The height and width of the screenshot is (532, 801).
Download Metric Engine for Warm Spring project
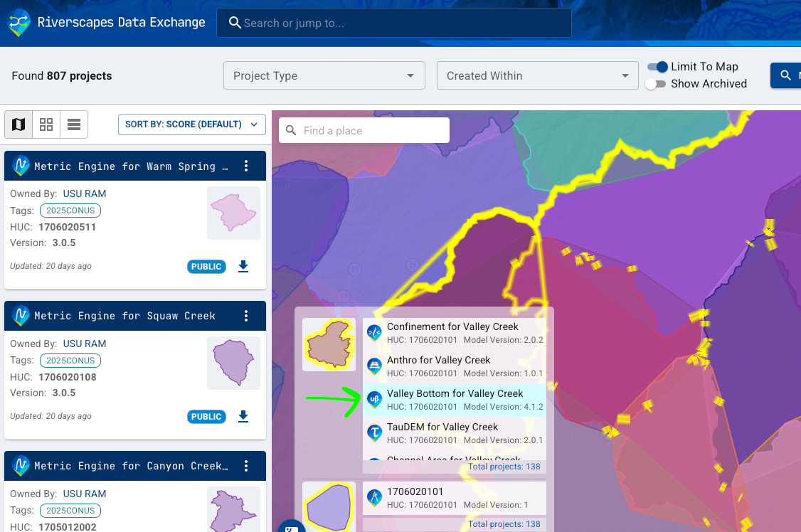pyautogui.click(x=243, y=267)
